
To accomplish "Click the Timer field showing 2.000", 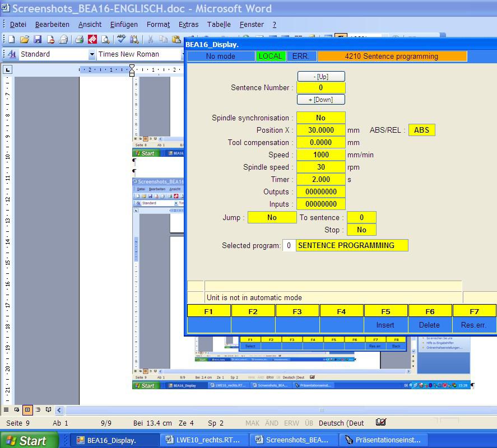I will pyautogui.click(x=321, y=180).
